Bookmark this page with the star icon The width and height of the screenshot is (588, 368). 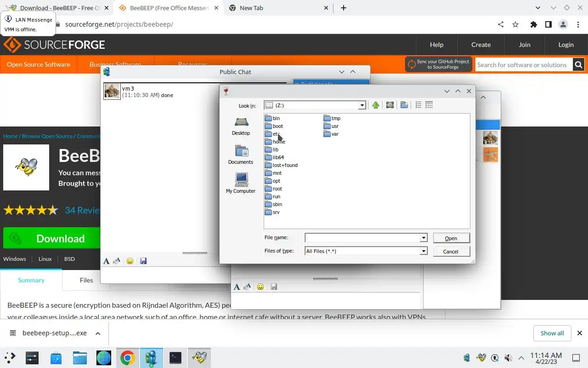[515, 24]
